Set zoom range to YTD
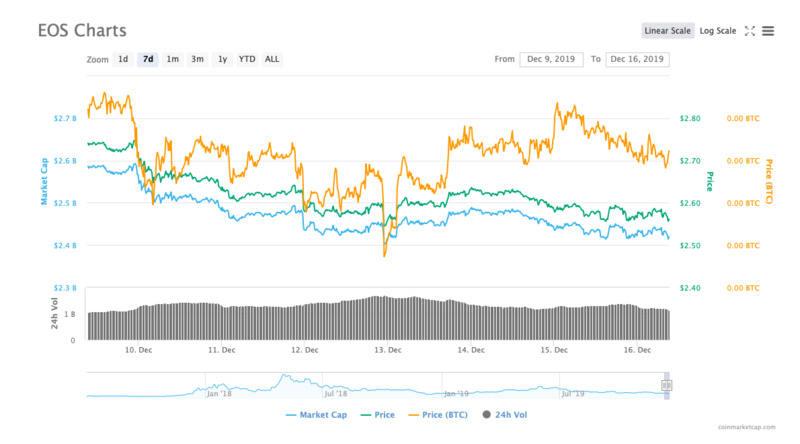The image size is (800, 444). 247,59
